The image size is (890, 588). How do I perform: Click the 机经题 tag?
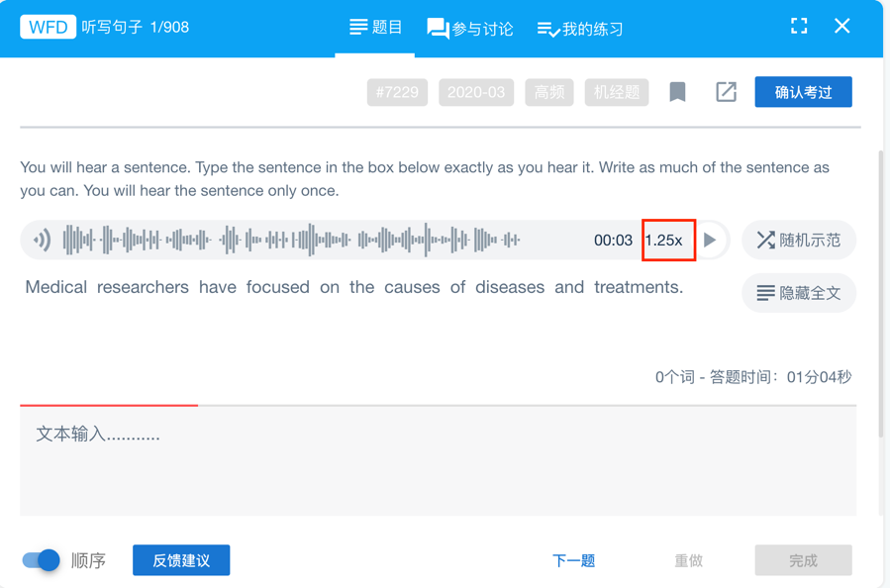point(617,92)
